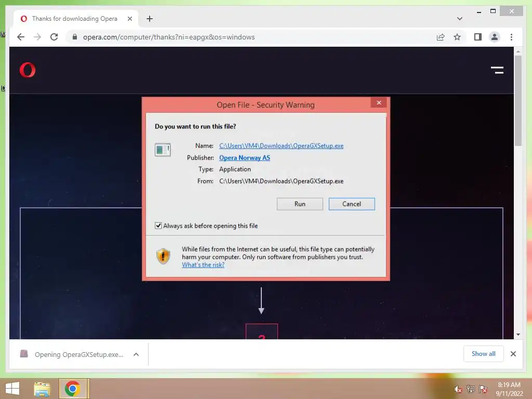Viewport: 532px width, 399px height.
Task: Close the Chrome downloads bar
Action: point(513,354)
